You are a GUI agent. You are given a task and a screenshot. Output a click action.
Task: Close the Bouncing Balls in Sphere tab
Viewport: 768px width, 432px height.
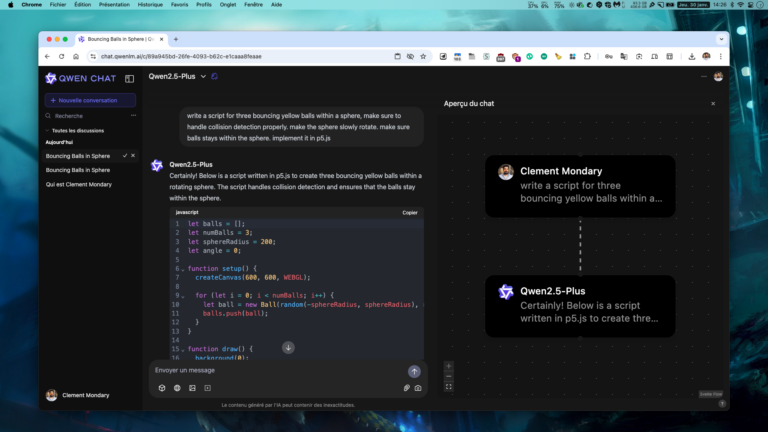point(162,39)
